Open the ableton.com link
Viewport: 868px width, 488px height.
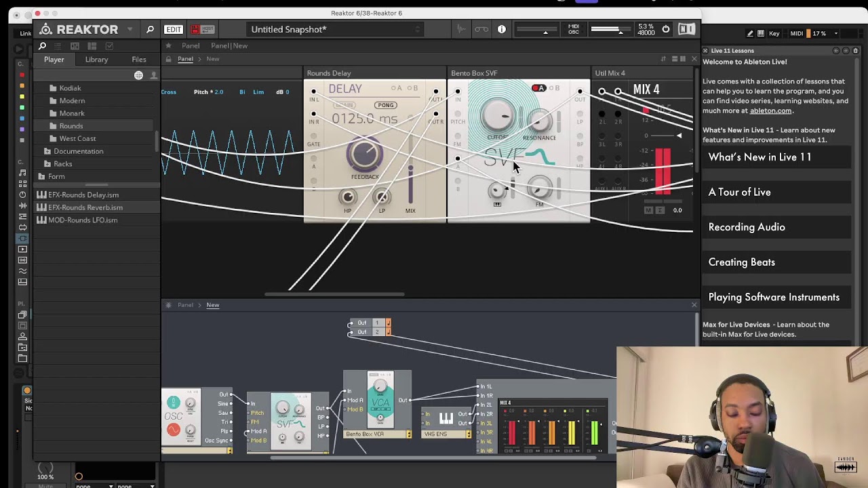[x=770, y=110]
